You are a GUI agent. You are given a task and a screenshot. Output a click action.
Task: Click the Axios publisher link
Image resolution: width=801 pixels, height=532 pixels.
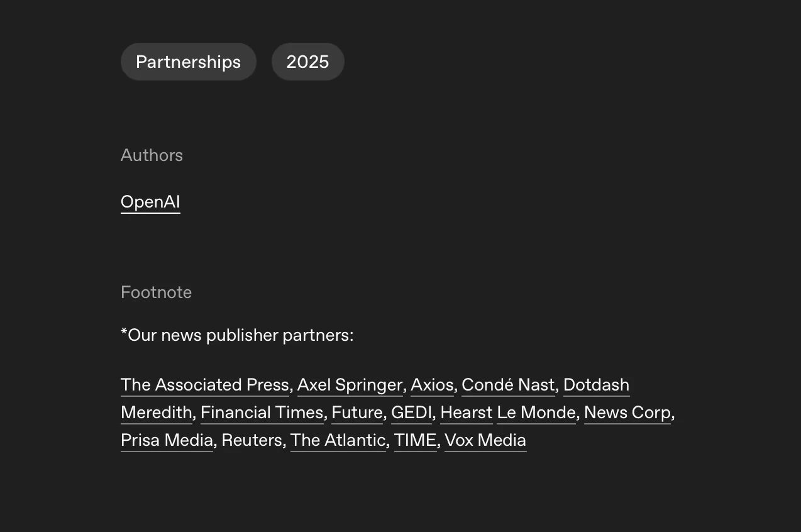pyautogui.click(x=432, y=385)
